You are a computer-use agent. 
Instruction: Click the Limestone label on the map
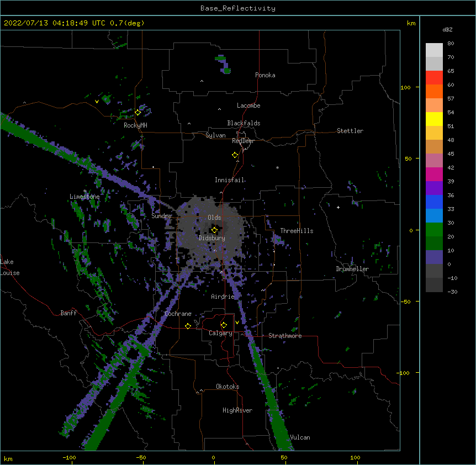point(84,197)
